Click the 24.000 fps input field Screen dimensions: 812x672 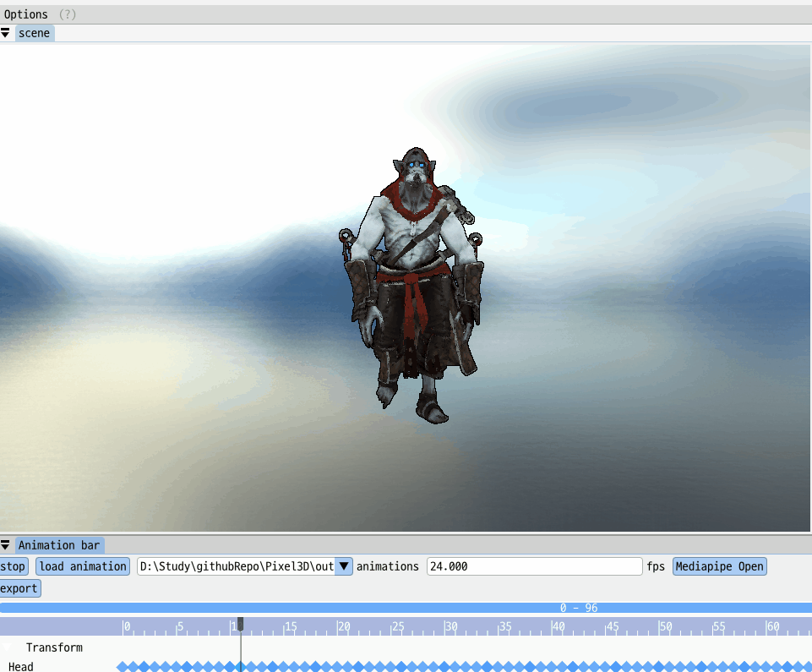pos(534,566)
